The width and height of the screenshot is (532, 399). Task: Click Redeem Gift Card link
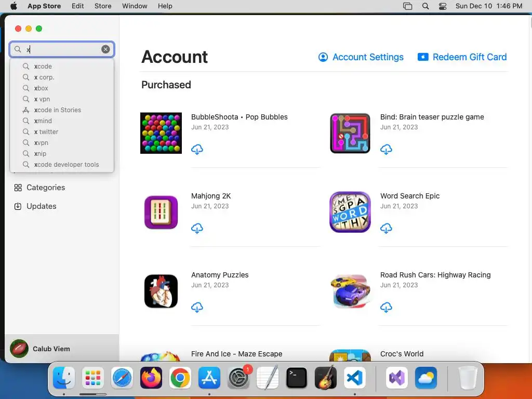pos(462,57)
